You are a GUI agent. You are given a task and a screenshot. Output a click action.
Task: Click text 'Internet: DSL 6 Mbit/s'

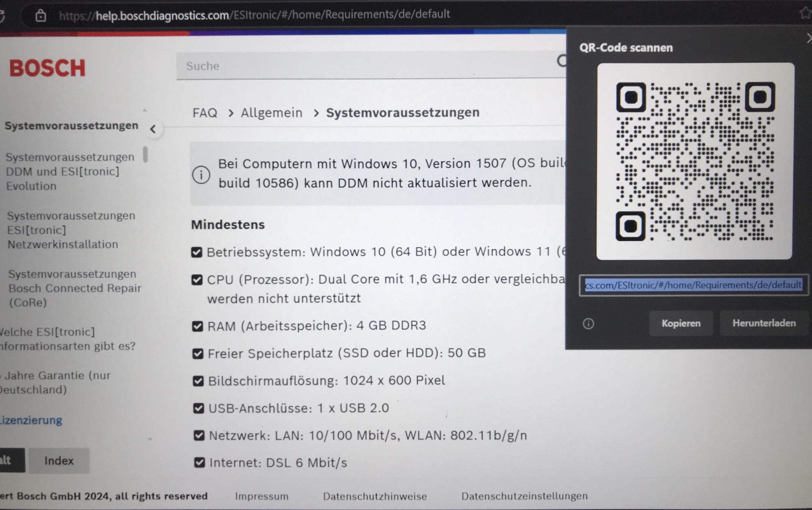[x=278, y=463]
